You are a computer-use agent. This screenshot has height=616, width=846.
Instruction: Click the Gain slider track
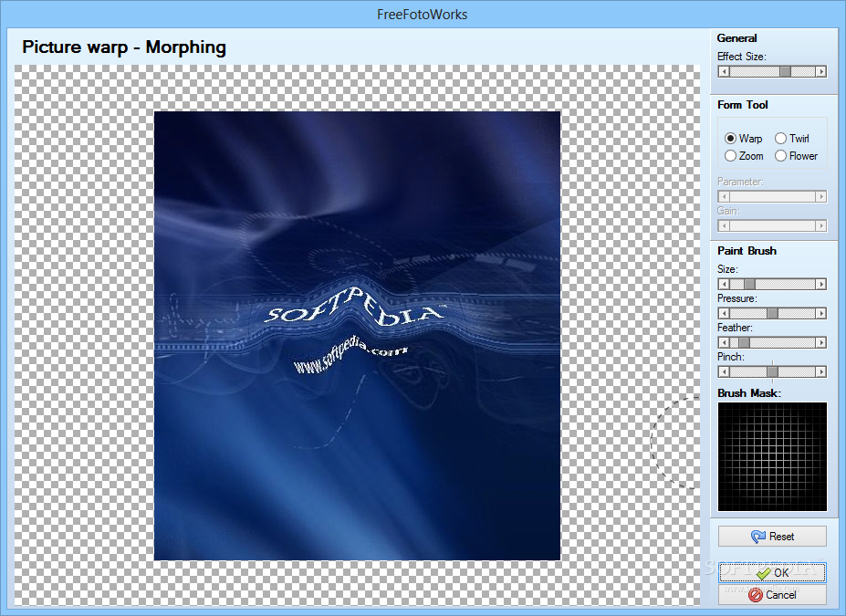(x=772, y=226)
